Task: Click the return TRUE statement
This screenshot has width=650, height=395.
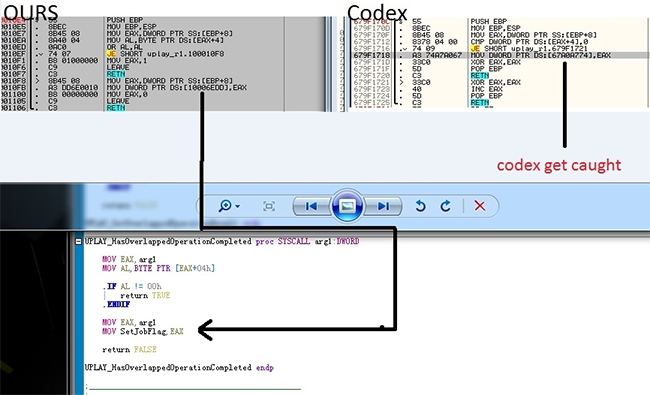Action: pos(145,296)
